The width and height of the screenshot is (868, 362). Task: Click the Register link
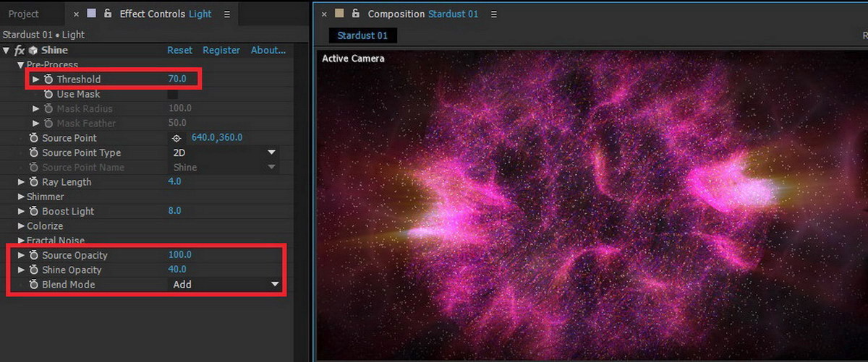[221, 51]
